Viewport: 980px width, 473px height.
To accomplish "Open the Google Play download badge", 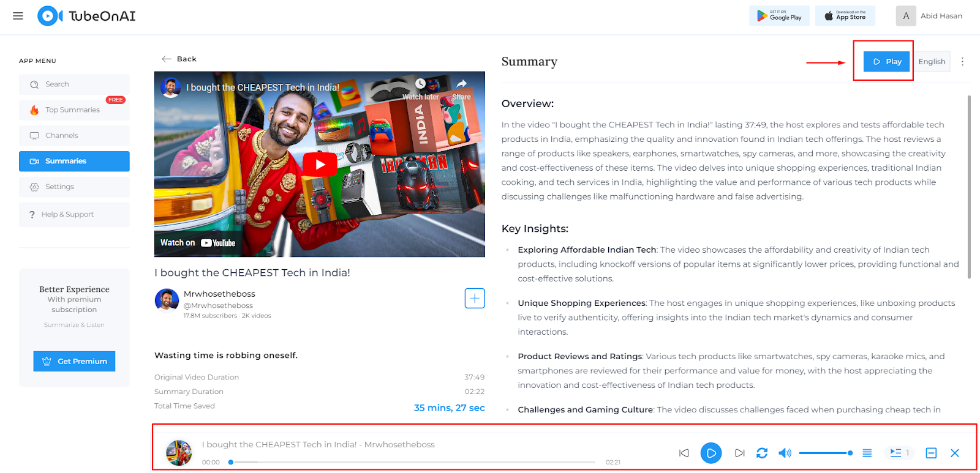I will 779,16.
